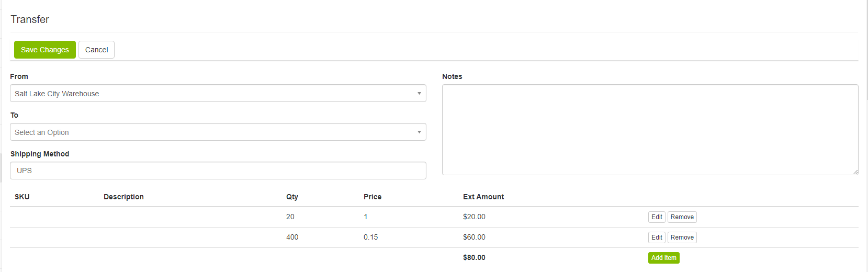Remove the $20.00 line item

(682, 217)
